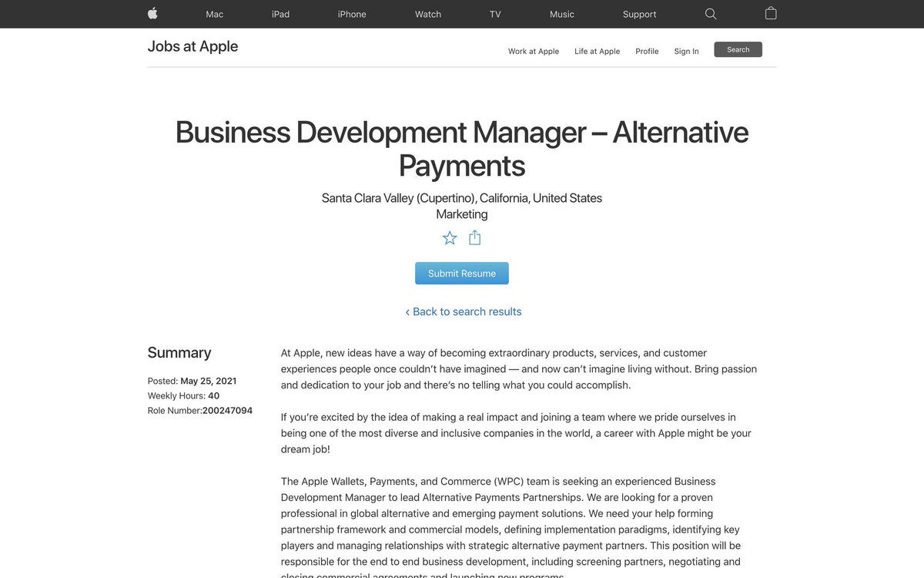This screenshot has height=578, width=924.
Task: Return via Back to search results
Action: 464,311
